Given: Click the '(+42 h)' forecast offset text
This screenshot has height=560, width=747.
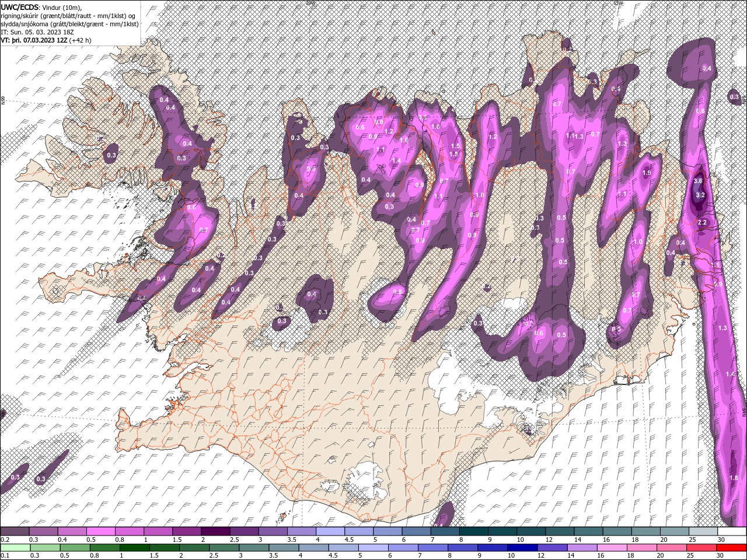Looking at the screenshot, I should click(x=81, y=40).
